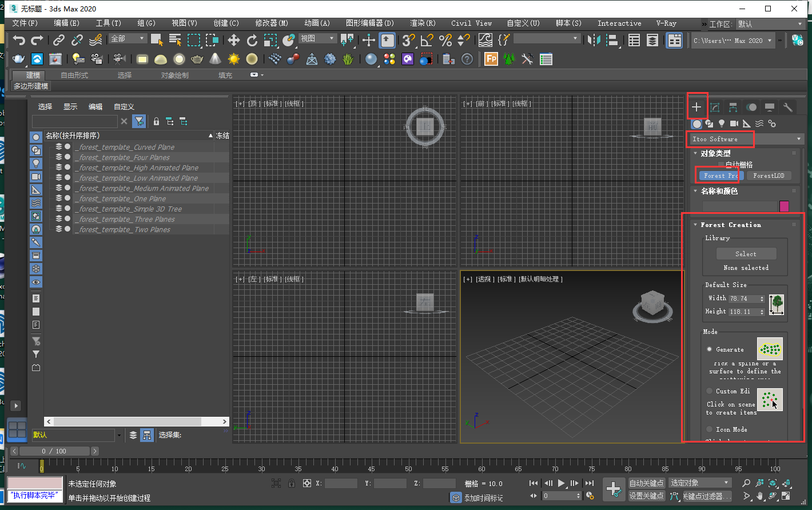Click the Library Select button
The width and height of the screenshot is (812, 510).
point(746,254)
